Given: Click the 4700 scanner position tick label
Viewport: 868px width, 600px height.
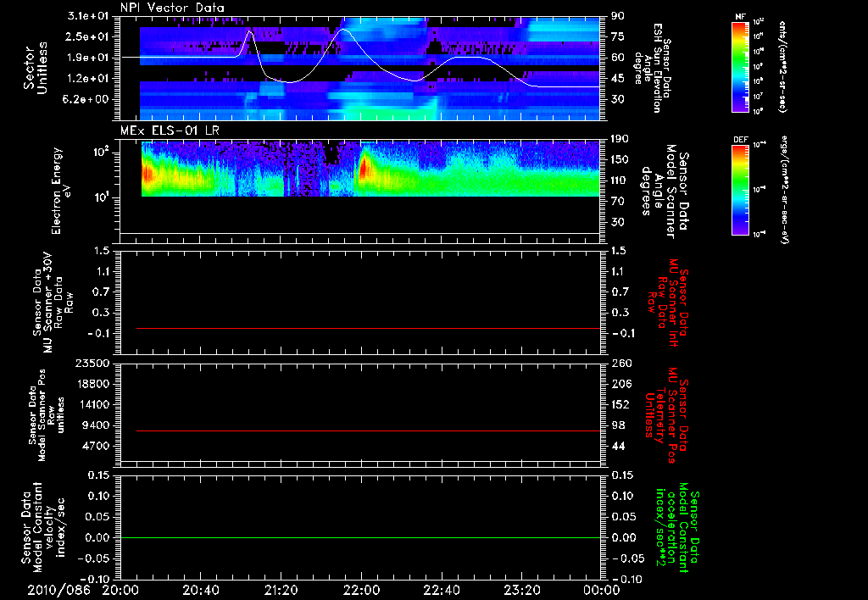Looking at the screenshot, I should point(96,446).
